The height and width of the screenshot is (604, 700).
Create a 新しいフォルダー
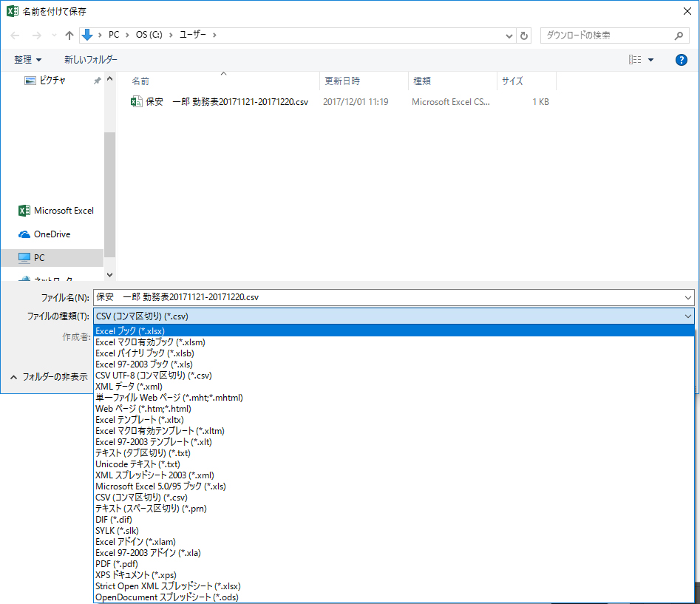tap(91, 60)
